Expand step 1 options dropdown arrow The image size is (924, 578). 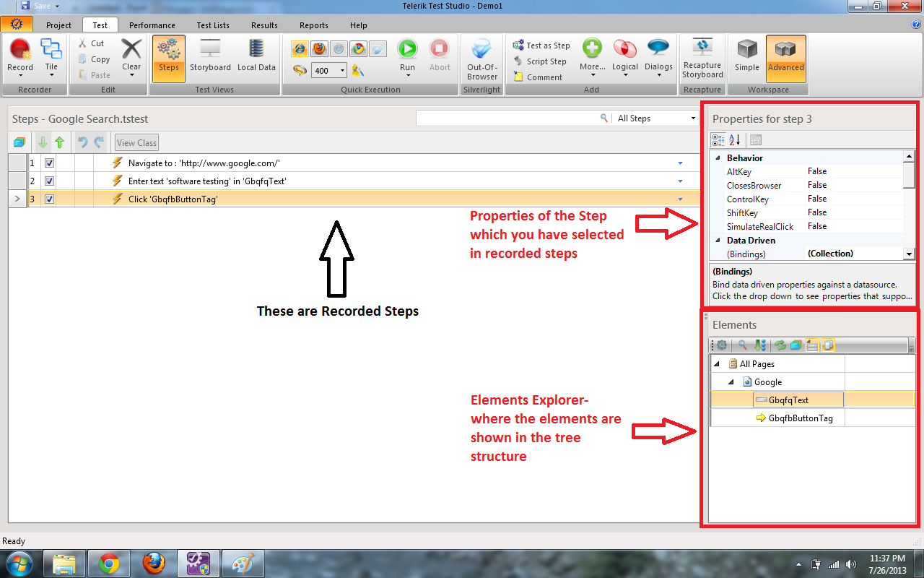point(680,163)
